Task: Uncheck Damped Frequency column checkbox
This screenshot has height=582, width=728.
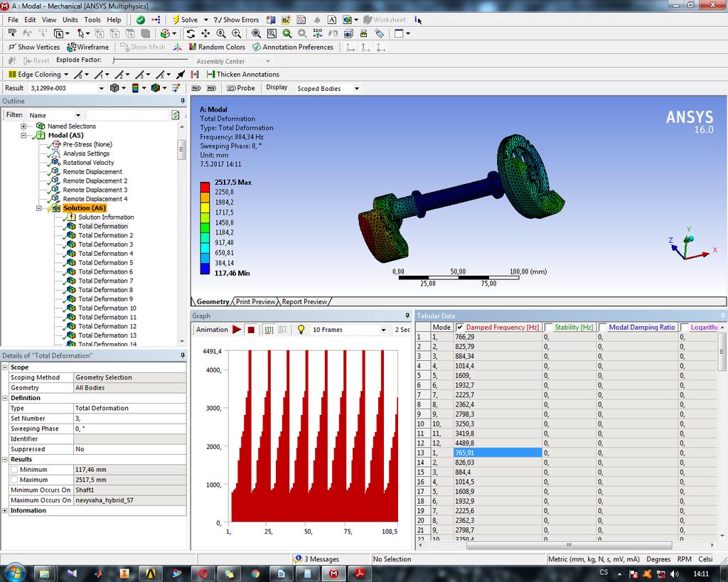Action: tap(460, 327)
